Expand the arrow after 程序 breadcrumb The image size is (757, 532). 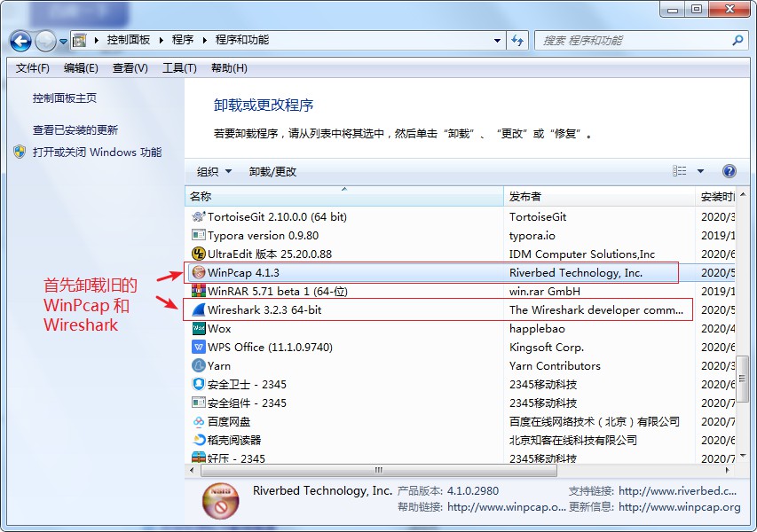coord(205,41)
